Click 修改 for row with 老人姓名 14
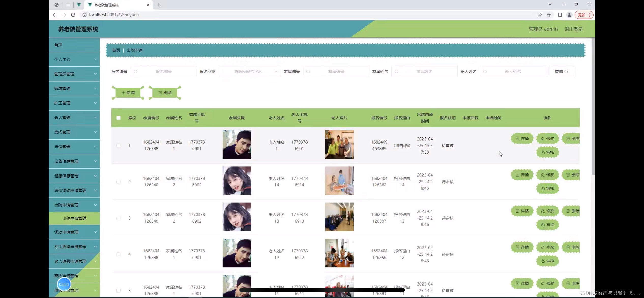 tap(547, 175)
